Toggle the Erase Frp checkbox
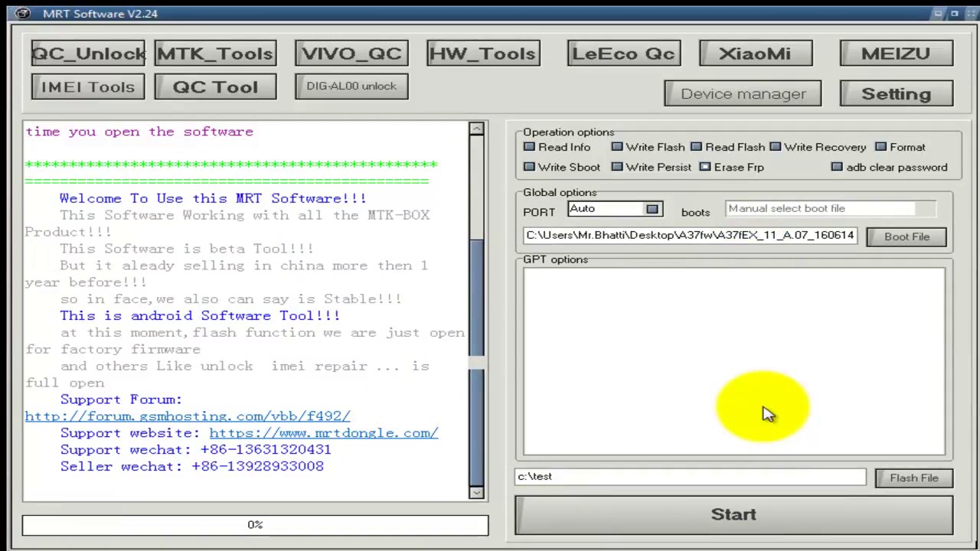The width and height of the screenshot is (980, 551). click(705, 167)
